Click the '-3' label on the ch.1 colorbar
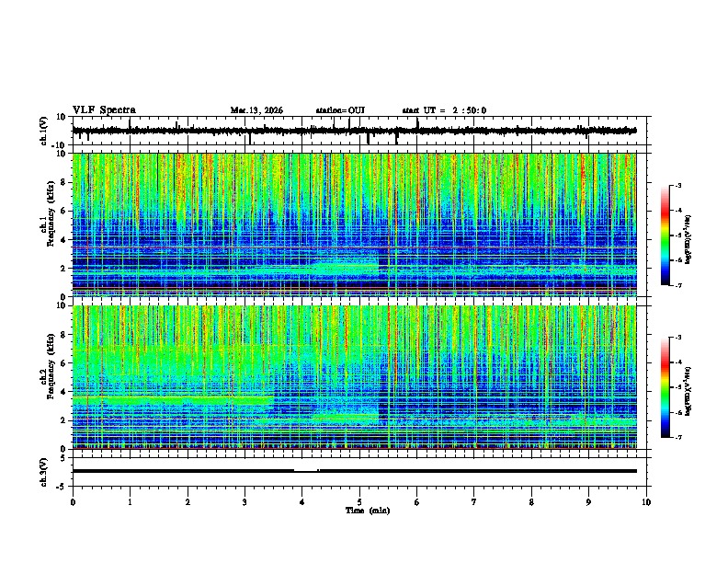This screenshot has height=563, width=728. 678,185
